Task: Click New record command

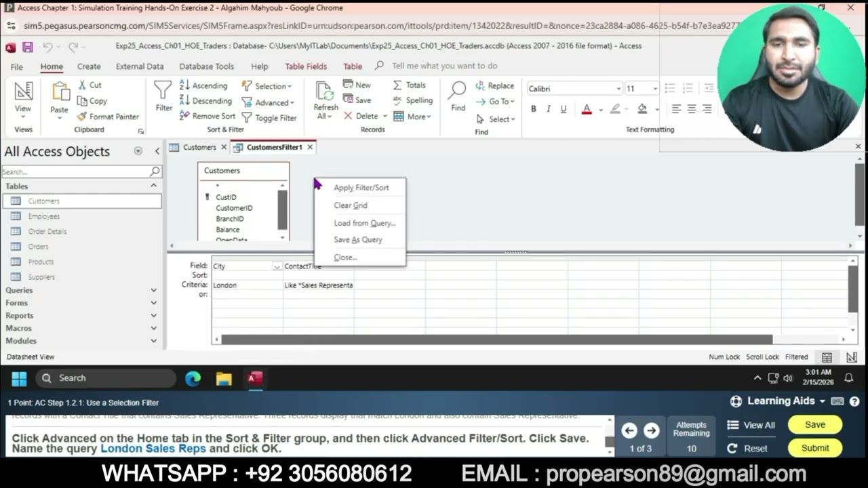Action: tap(357, 85)
